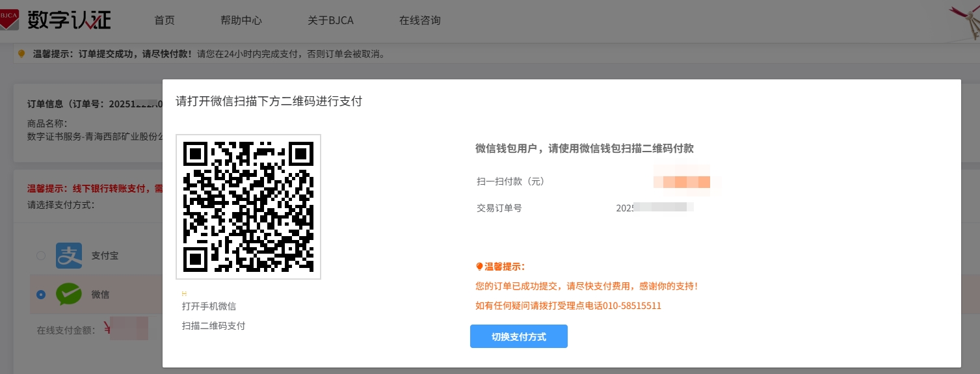980x374 pixels.
Task: Open 在线咨询 in the navigation bar
Action: point(419,20)
